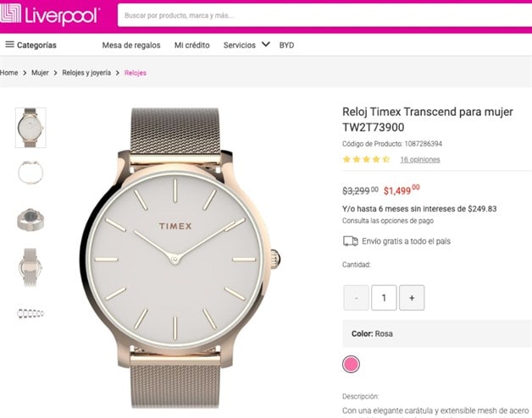532x418 pixels.
Task: Go to Home breadcrumb
Action: point(9,73)
